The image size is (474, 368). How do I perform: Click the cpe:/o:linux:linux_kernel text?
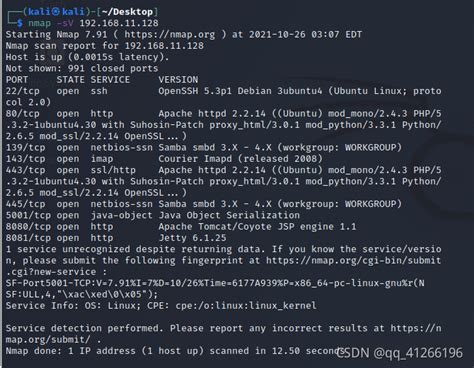(246, 306)
